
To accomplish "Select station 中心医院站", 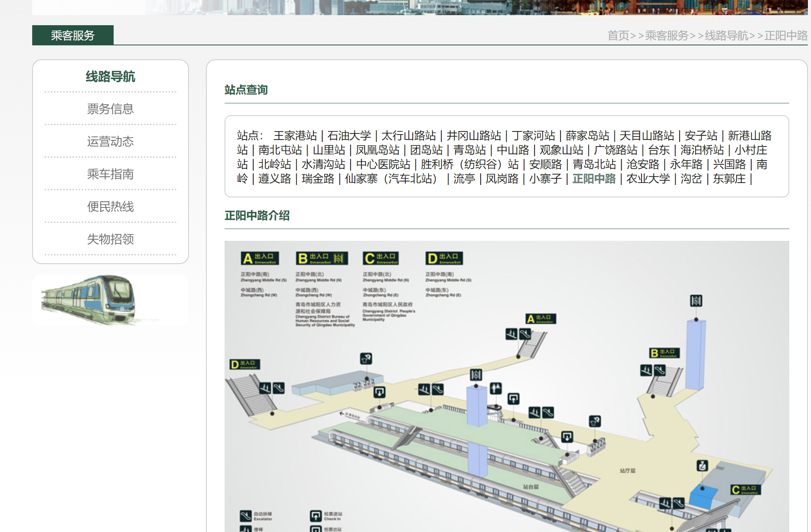I will coord(383,164).
